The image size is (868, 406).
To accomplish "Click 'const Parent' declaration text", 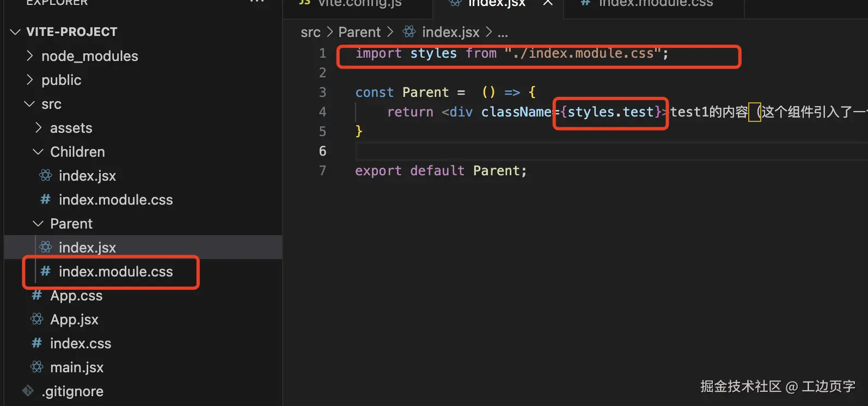I will tap(402, 93).
